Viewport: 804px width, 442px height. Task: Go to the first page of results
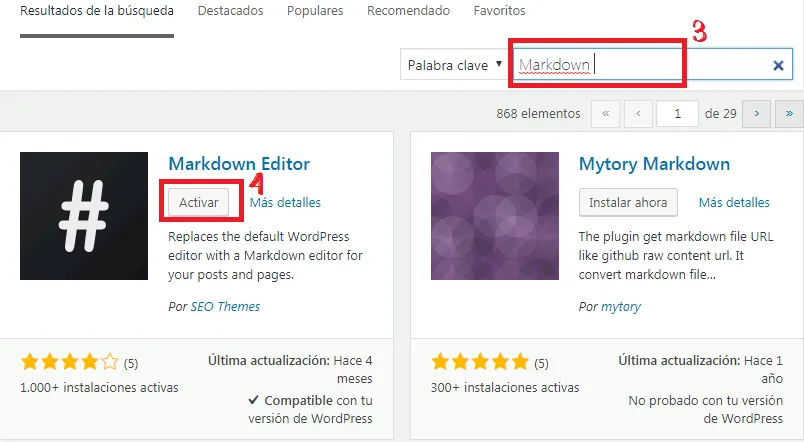[606, 113]
